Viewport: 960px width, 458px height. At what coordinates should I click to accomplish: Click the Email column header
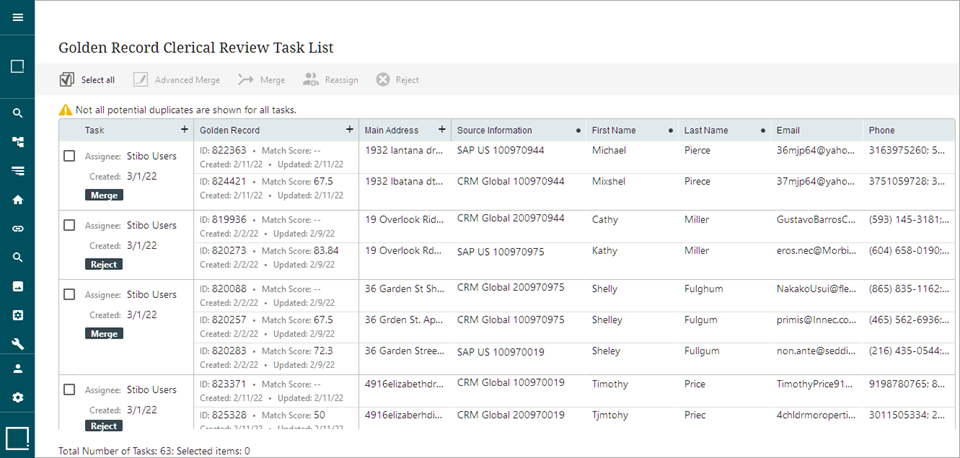pos(788,130)
